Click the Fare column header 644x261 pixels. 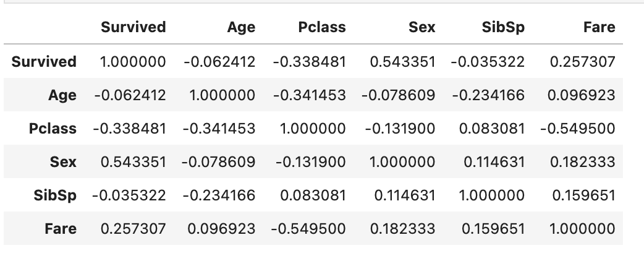pyautogui.click(x=599, y=27)
